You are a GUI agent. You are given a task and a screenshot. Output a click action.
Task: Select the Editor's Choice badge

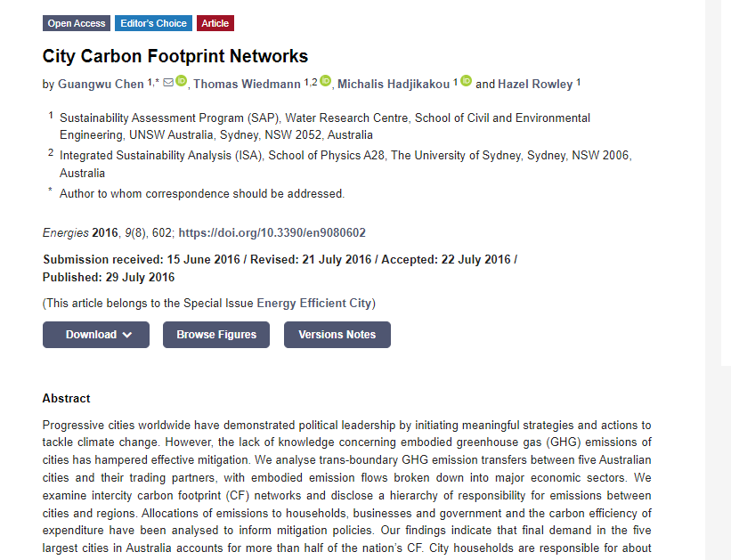click(x=153, y=23)
